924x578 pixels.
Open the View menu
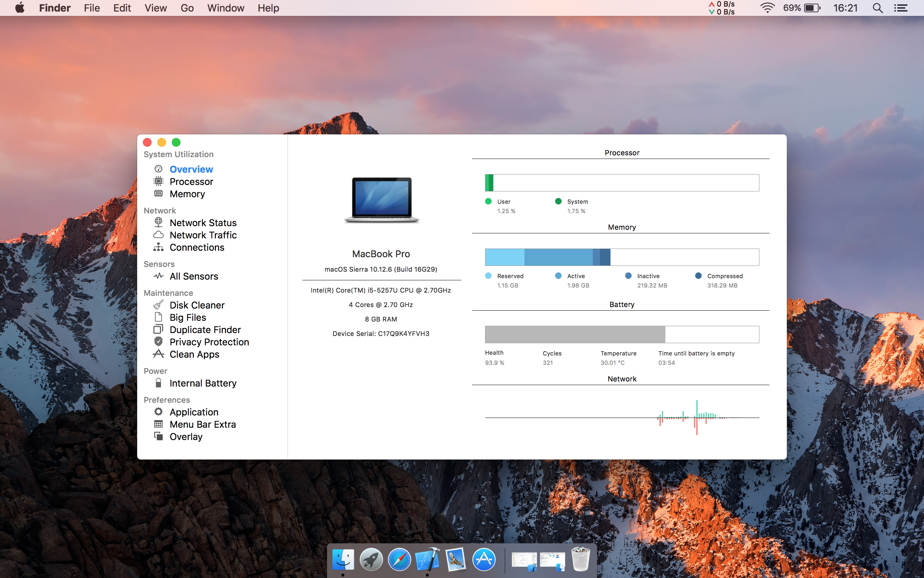[x=156, y=8]
